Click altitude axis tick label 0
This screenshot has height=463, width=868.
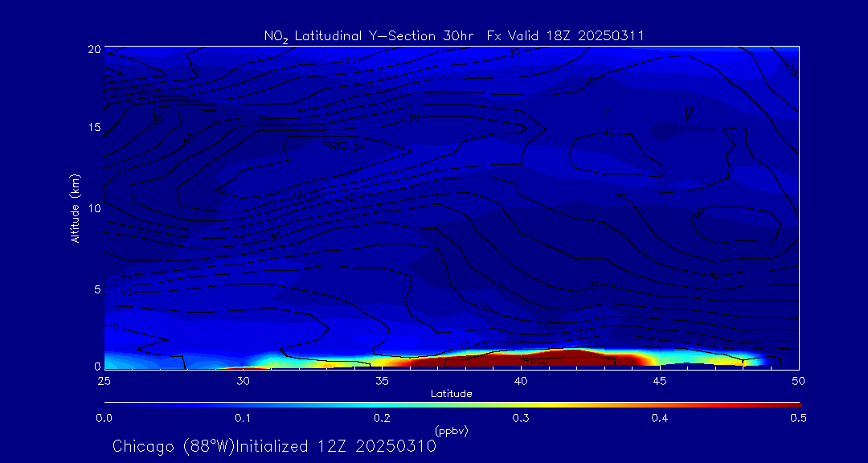click(x=97, y=366)
